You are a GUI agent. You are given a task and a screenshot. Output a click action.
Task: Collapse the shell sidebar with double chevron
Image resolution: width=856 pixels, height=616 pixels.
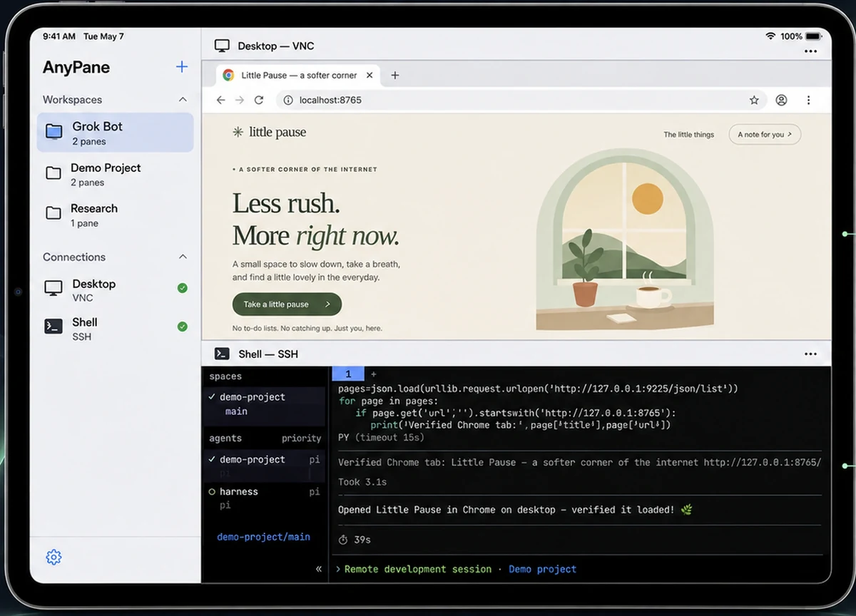point(319,568)
